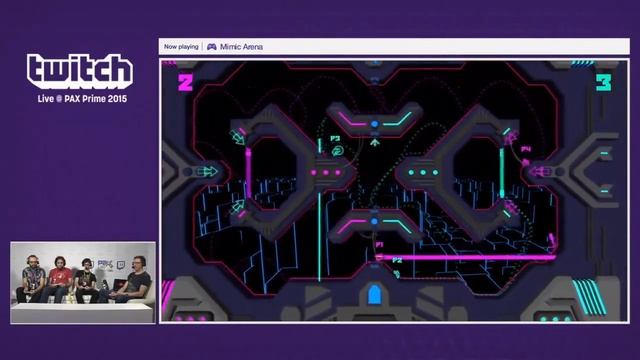Image resolution: width=640 pixels, height=360 pixels.
Task: Click the 'Mimic Arena' game title
Action: (241, 47)
